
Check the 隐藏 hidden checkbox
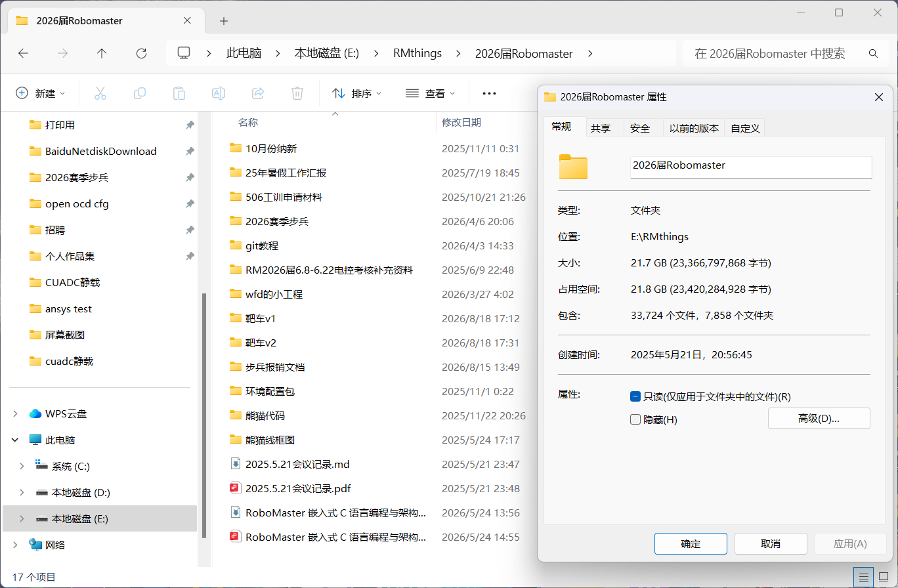point(635,419)
